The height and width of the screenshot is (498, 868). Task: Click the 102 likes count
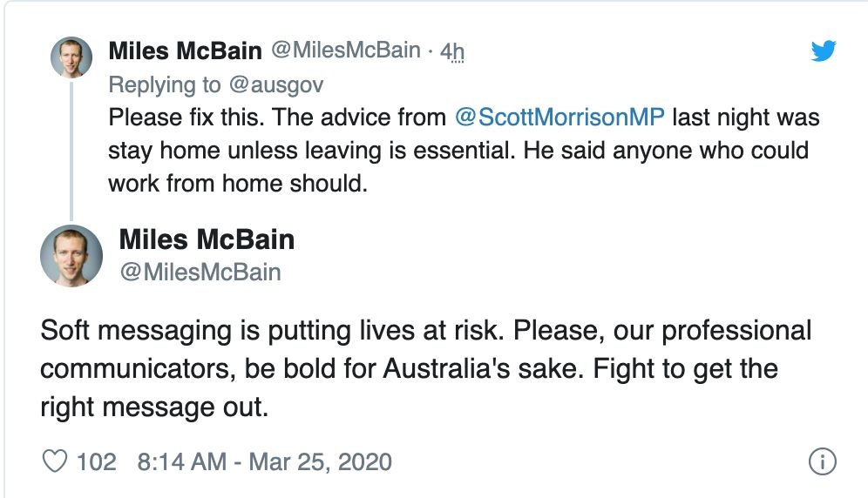96,461
